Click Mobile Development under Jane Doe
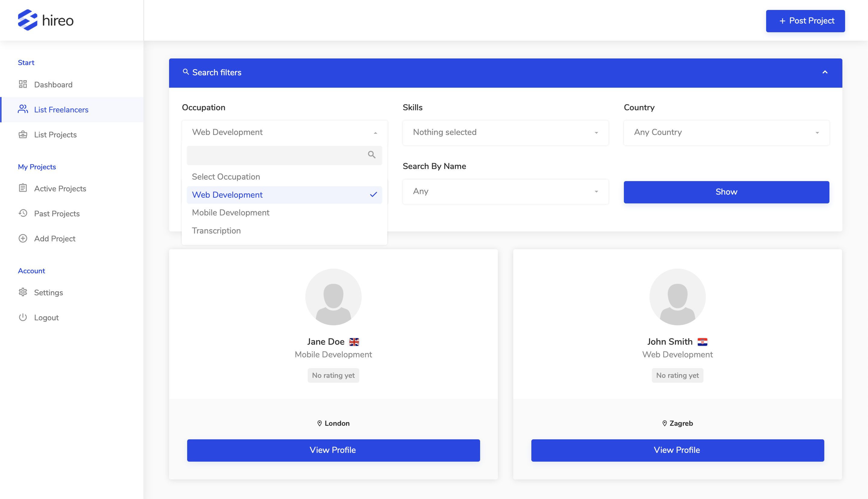The image size is (868, 499). pos(333,355)
